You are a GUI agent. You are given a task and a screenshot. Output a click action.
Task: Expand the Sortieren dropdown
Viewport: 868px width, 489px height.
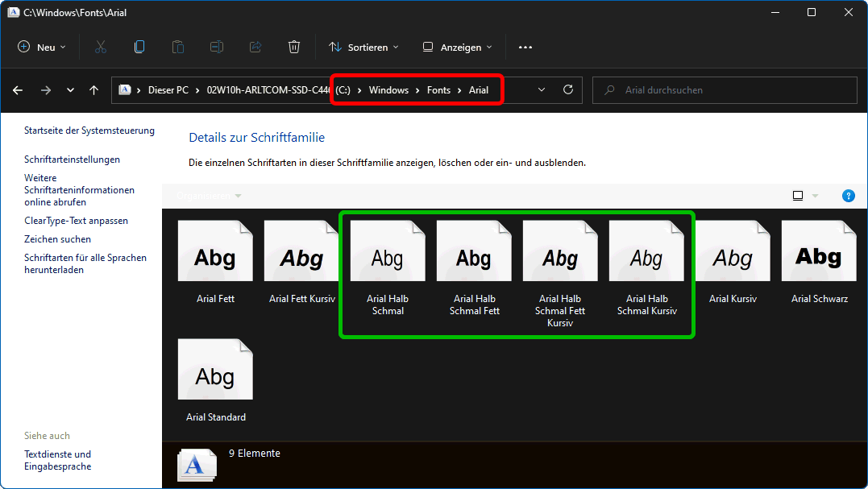[x=363, y=48]
